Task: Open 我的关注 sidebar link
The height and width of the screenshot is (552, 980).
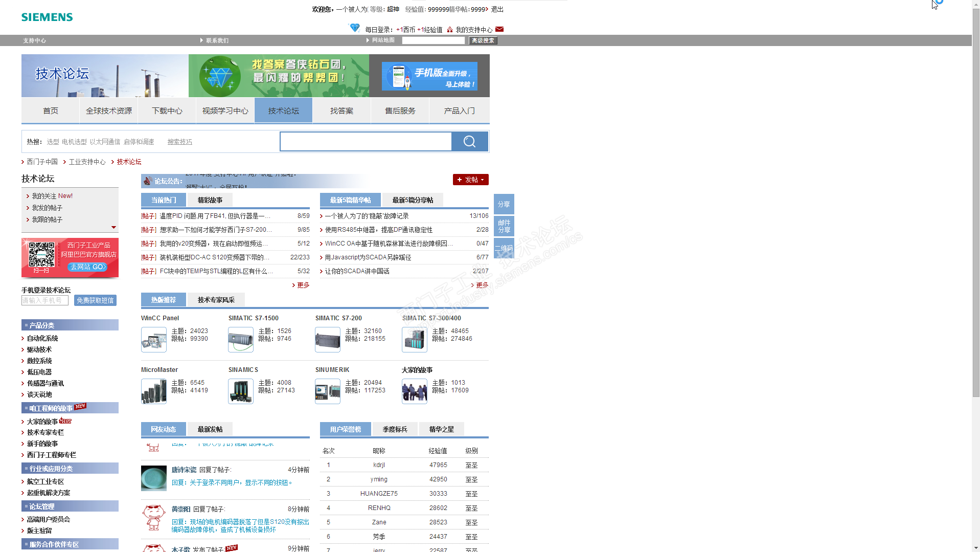Action: coord(52,196)
